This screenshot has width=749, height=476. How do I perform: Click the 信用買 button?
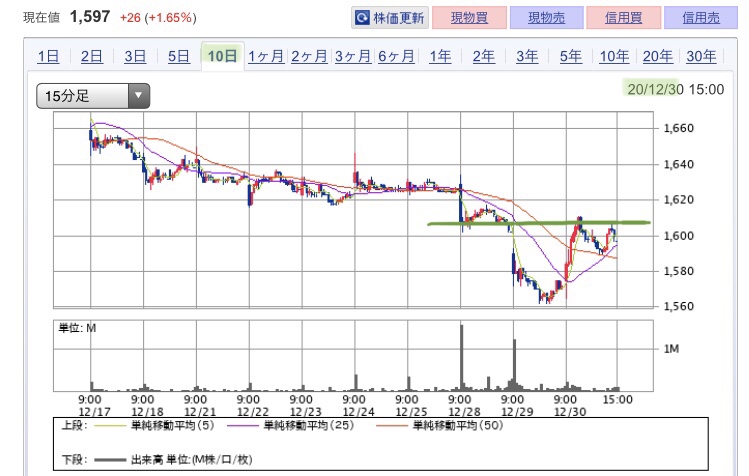tap(623, 18)
